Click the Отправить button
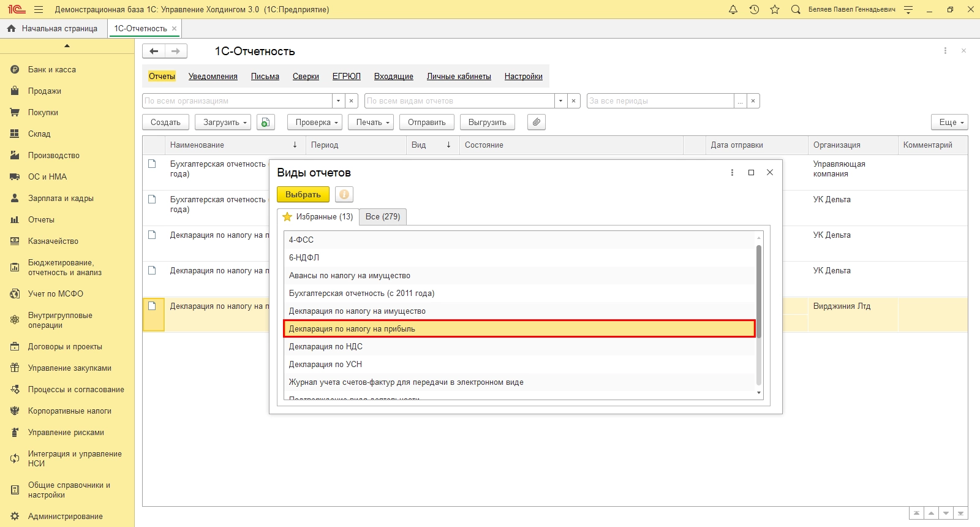This screenshot has height=527, width=980. pos(426,122)
